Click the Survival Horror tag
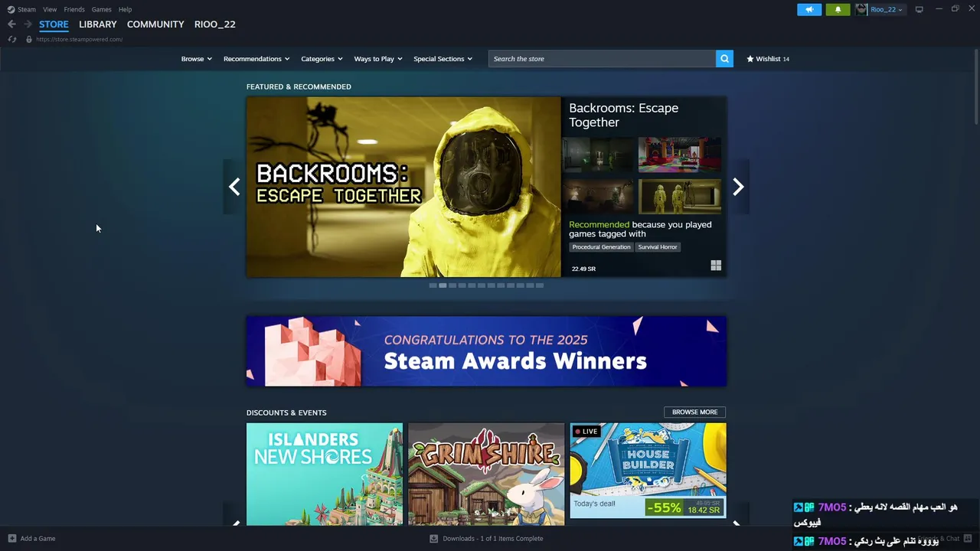The width and height of the screenshot is (980, 551). [658, 247]
